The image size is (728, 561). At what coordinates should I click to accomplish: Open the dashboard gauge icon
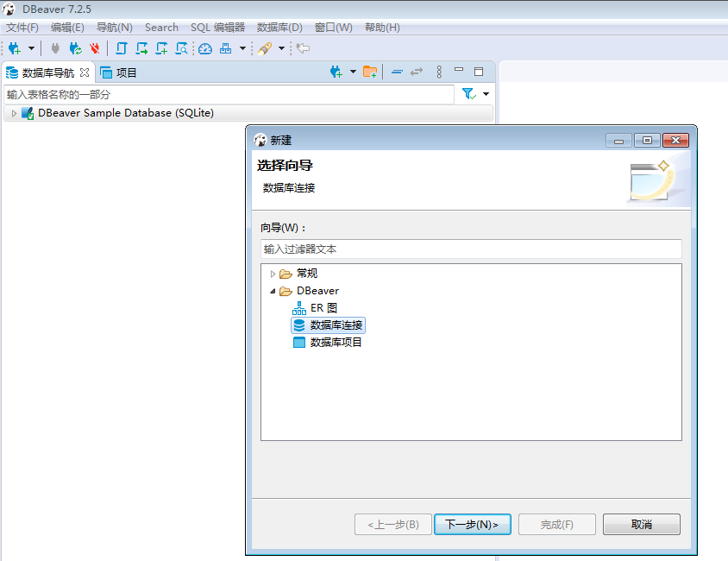(x=205, y=48)
